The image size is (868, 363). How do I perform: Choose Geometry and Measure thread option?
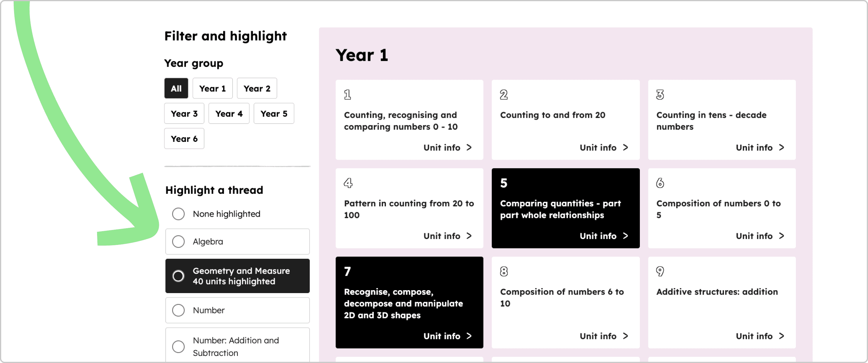pyautogui.click(x=178, y=276)
